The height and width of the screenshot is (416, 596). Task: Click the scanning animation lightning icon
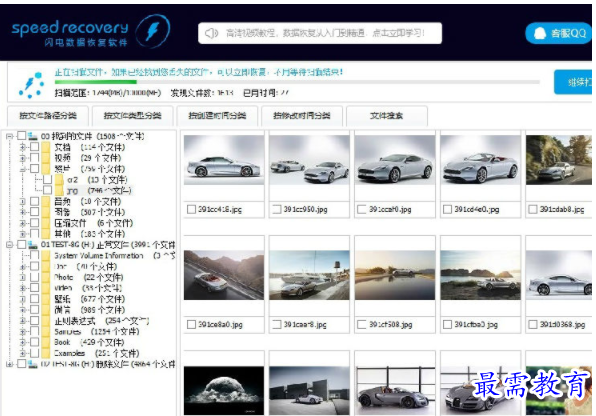32,85
